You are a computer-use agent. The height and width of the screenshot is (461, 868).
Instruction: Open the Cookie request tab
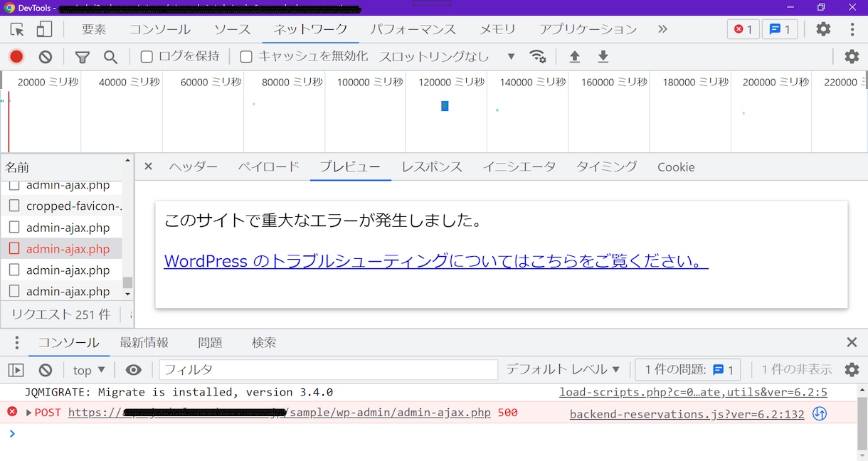click(676, 166)
